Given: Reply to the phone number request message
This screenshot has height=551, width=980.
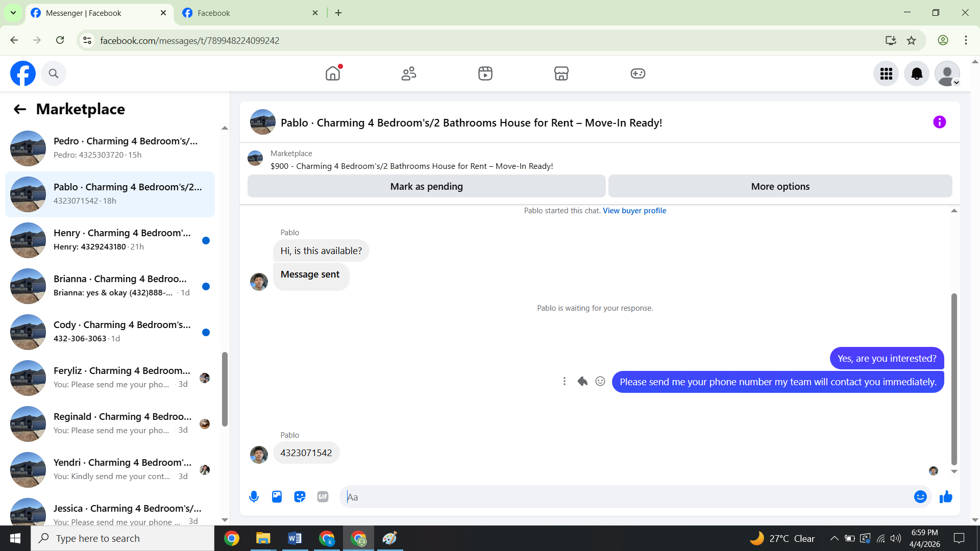Looking at the screenshot, I should pyautogui.click(x=582, y=382).
